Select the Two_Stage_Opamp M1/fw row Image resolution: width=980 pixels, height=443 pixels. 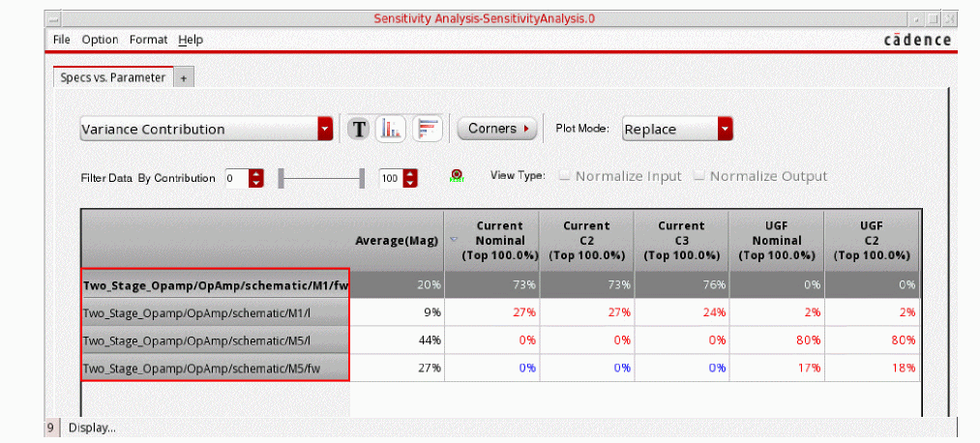pyautogui.click(x=216, y=285)
